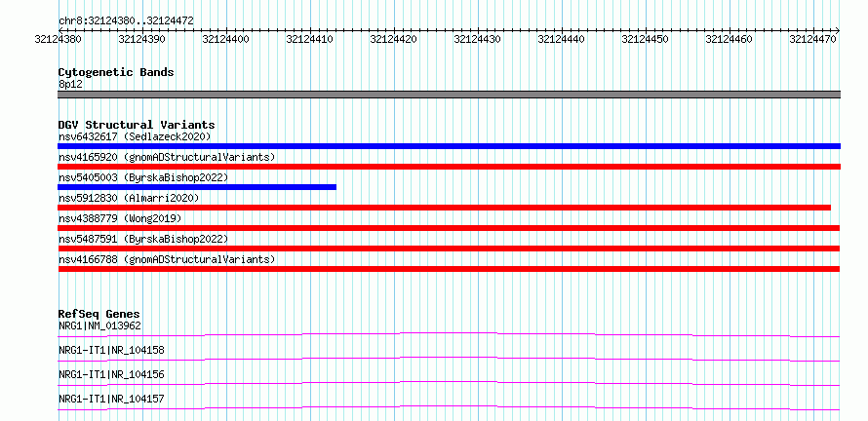Open the nsv5487591 (ByrskaBishop2022) label
The height and width of the screenshot is (421, 868).
tap(143, 239)
